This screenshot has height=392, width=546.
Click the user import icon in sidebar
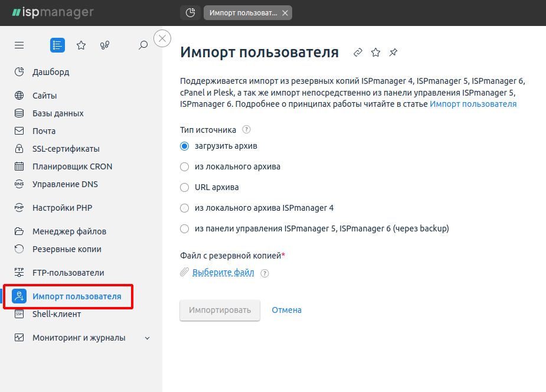(x=19, y=296)
